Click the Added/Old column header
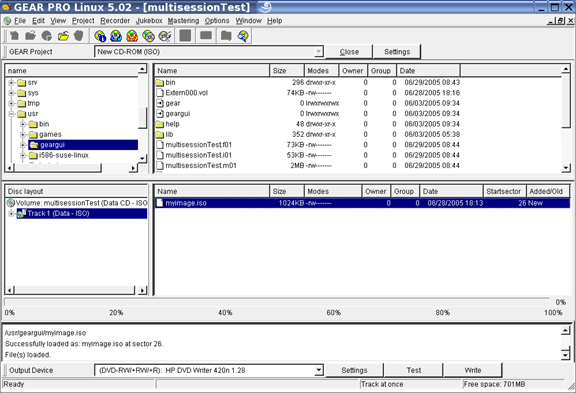 pyautogui.click(x=547, y=191)
